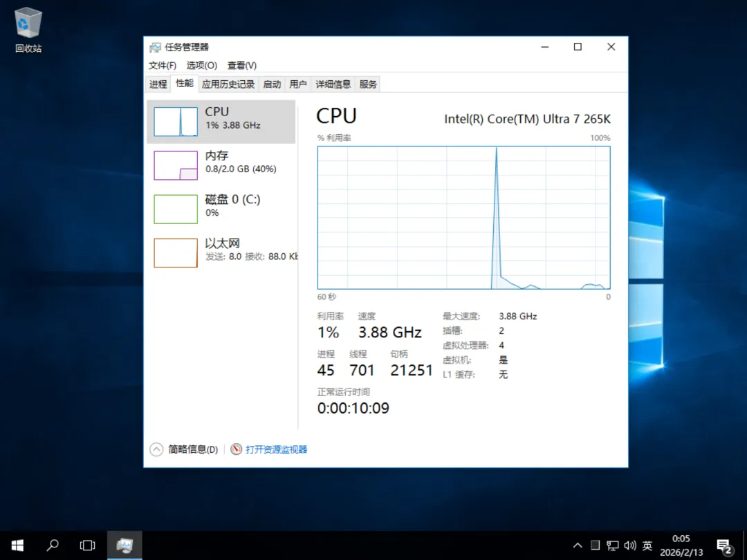Switch to the 应用历史记录 tab
This screenshot has width=747, height=560.
228,84
